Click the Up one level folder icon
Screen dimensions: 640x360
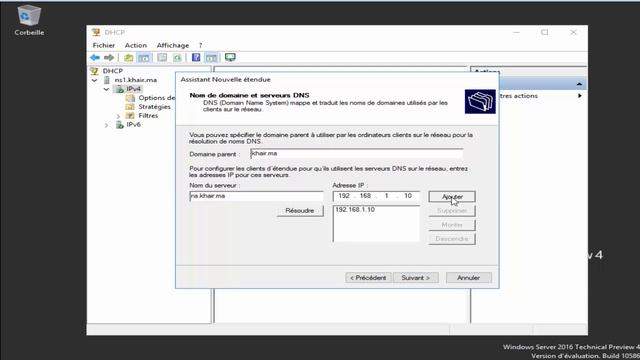click(129, 58)
